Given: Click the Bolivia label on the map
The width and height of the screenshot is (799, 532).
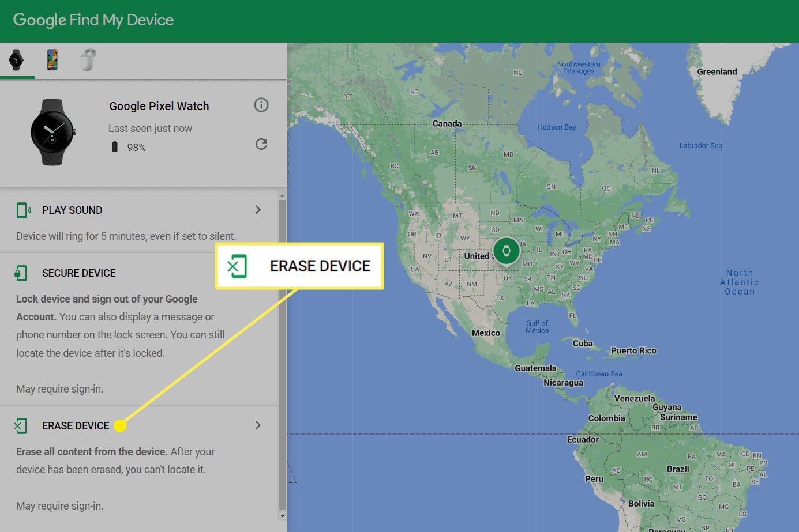Looking at the screenshot, I should [642, 504].
